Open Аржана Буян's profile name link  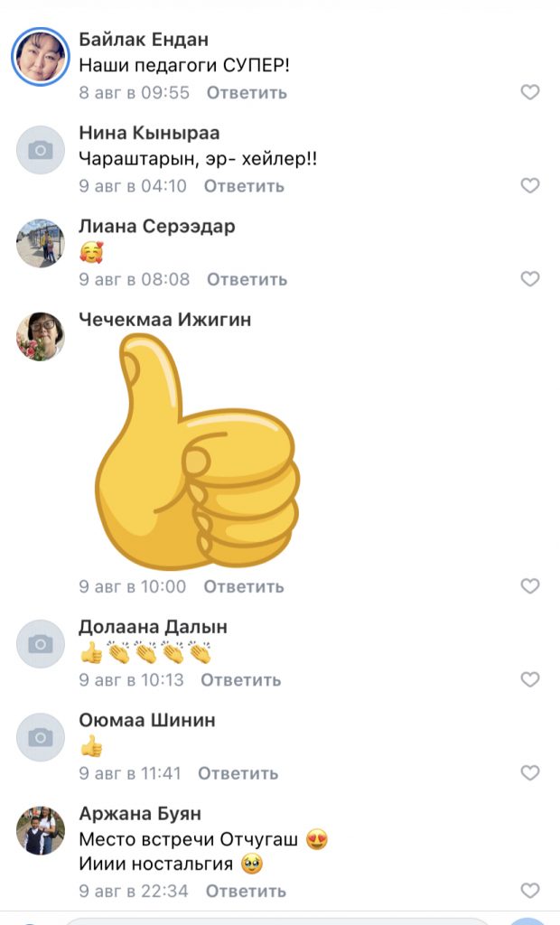pos(140,814)
